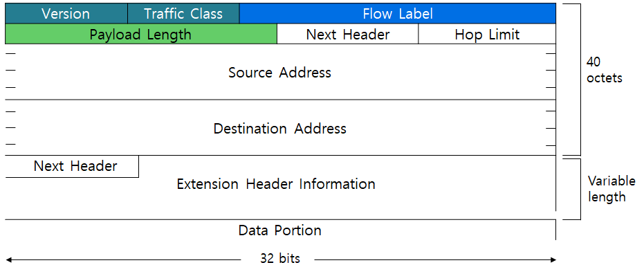Viewport: 644px width, 274px height.
Task: Click the top-left tick mark in Source Address
Action: [10, 54]
